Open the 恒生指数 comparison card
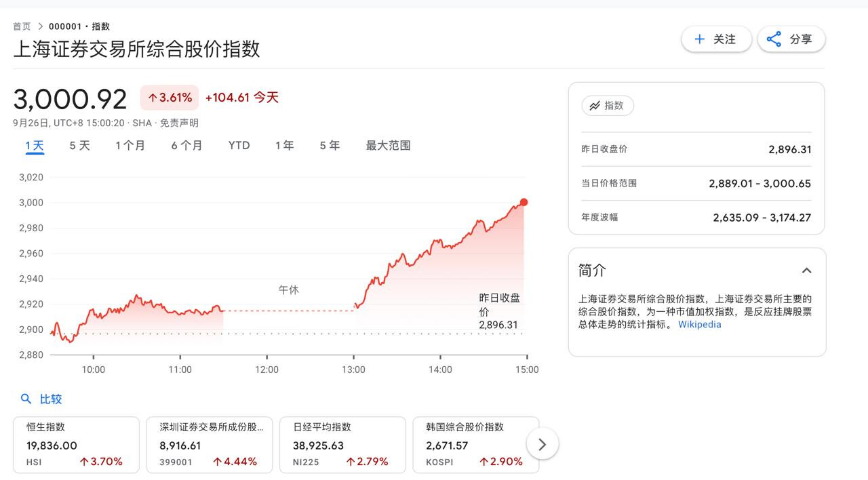Screen dimensions: 868x480 (x=76, y=445)
